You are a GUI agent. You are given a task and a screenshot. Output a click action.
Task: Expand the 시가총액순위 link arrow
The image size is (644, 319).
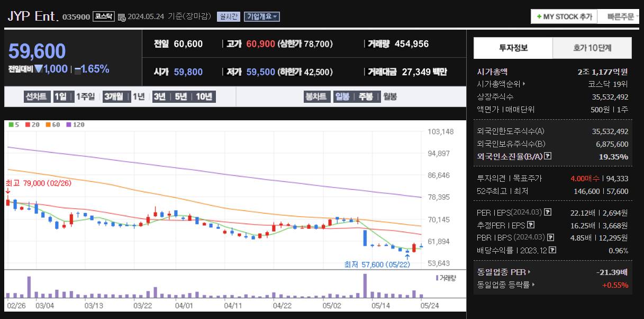coord(524,84)
